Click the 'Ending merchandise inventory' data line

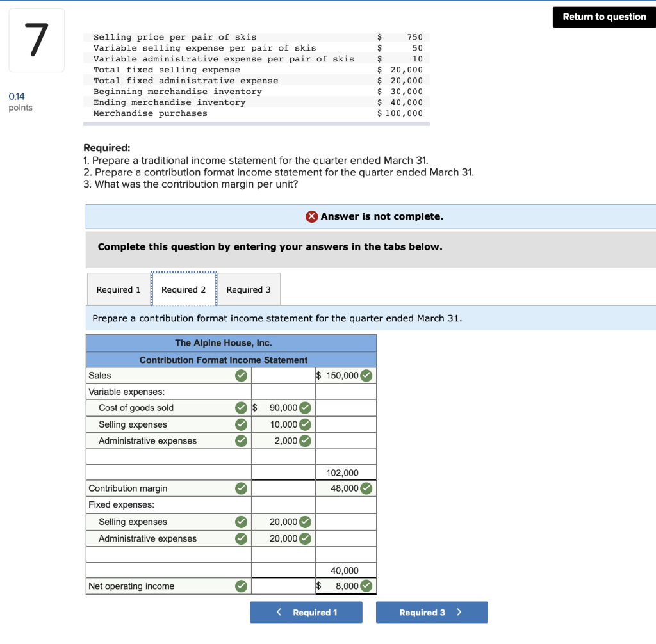coord(256,102)
